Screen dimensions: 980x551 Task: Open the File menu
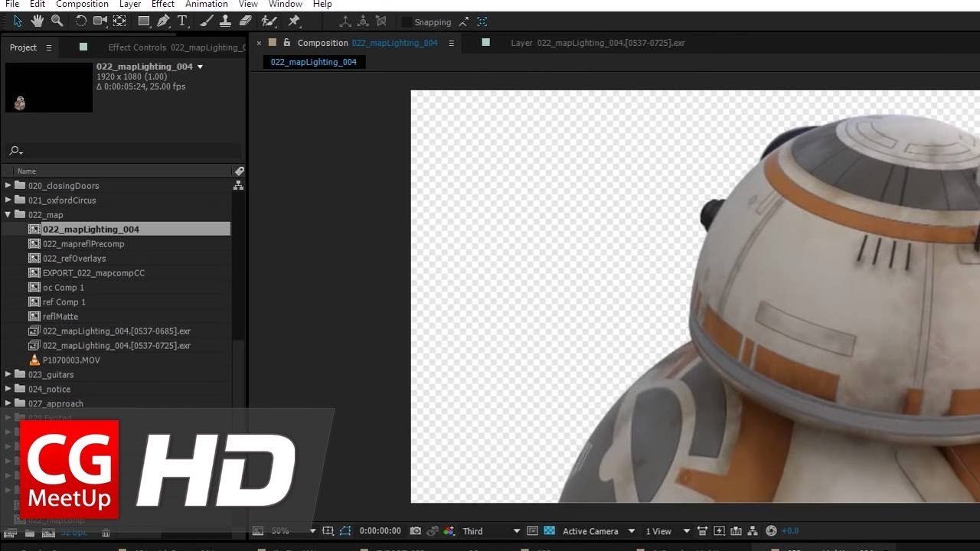(12, 4)
